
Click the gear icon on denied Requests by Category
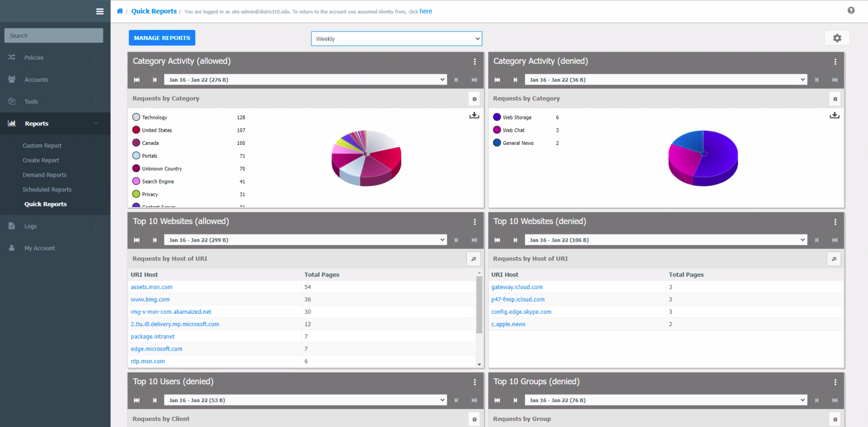835,99
